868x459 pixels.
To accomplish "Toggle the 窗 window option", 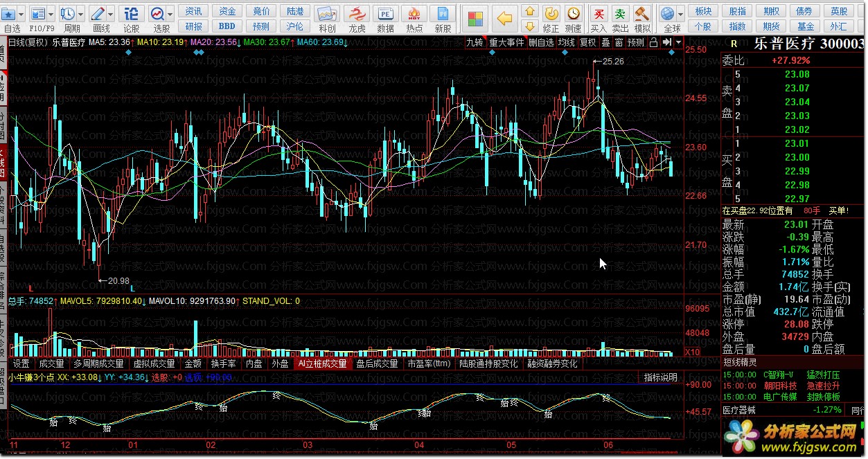I will tap(619, 42).
